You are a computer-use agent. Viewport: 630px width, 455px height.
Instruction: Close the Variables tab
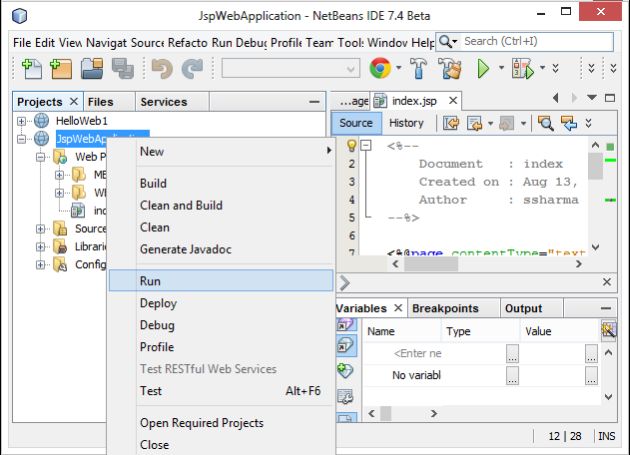click(x=398, y=308)
